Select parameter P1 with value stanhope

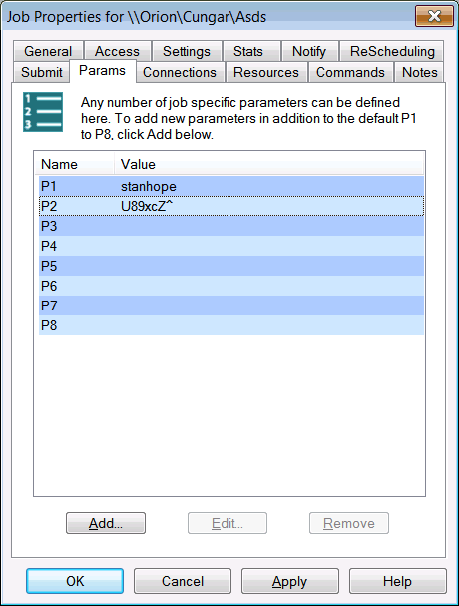tap(231, 186)
